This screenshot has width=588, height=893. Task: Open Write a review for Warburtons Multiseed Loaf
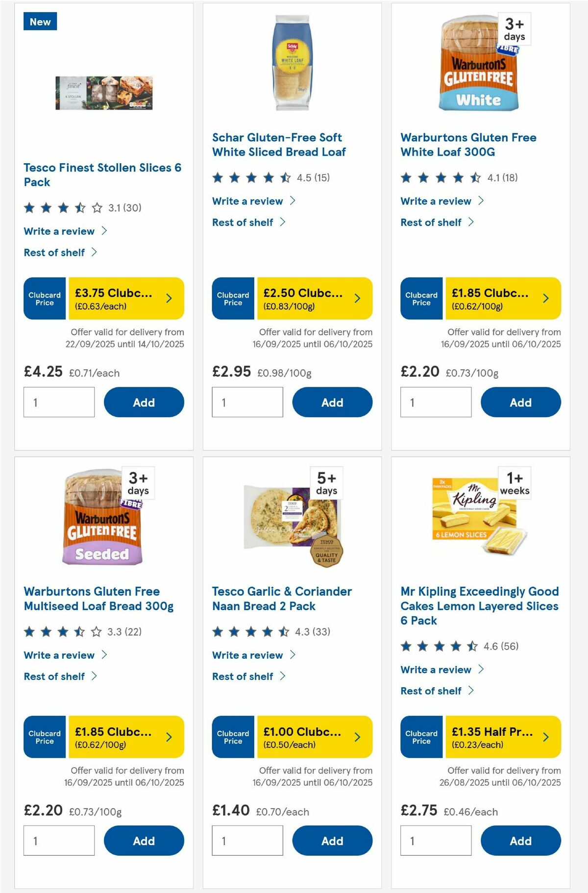point(59,655)
